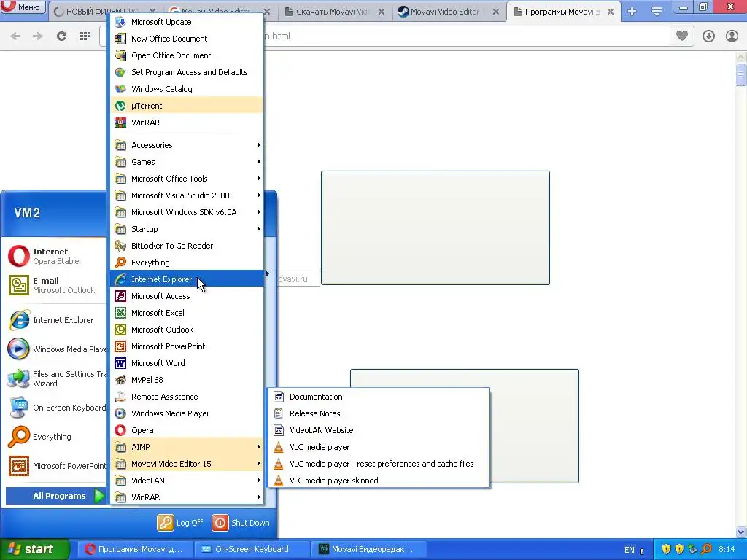
Task: Click Shut Down button
Action: (x=241, y=523)
